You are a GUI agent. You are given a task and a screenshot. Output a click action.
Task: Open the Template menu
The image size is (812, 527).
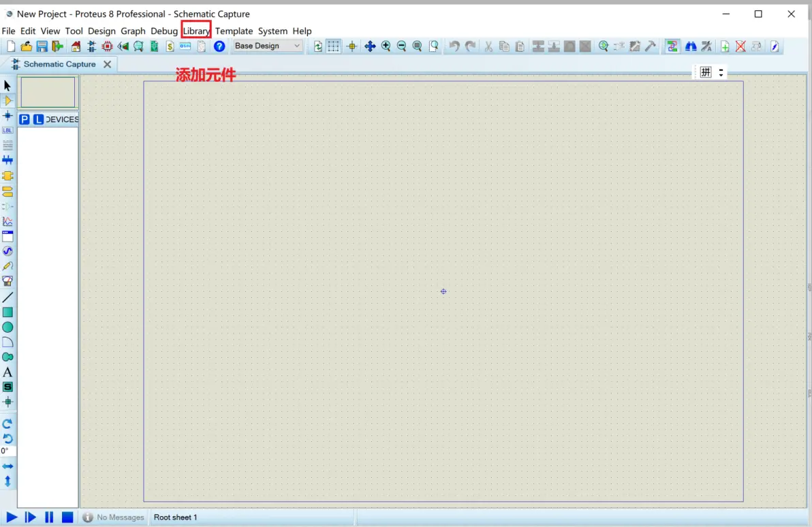pyautogui.click(x=234, y=31)
